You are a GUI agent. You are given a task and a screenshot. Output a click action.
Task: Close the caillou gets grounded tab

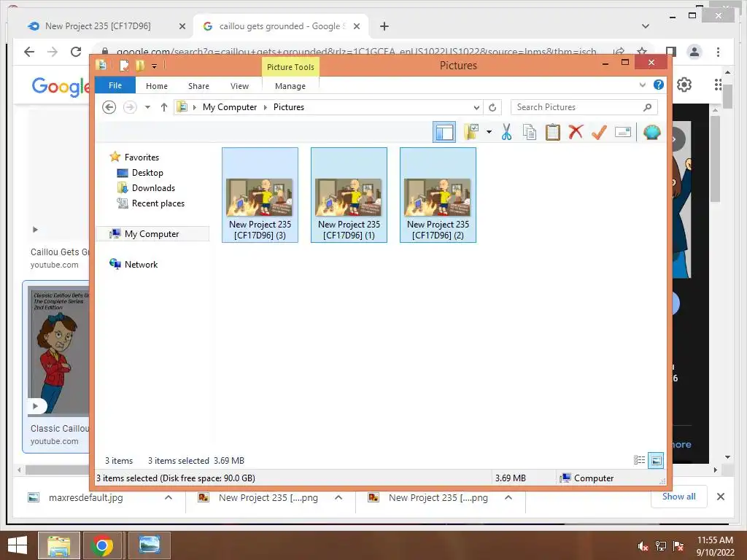point(356,26)
